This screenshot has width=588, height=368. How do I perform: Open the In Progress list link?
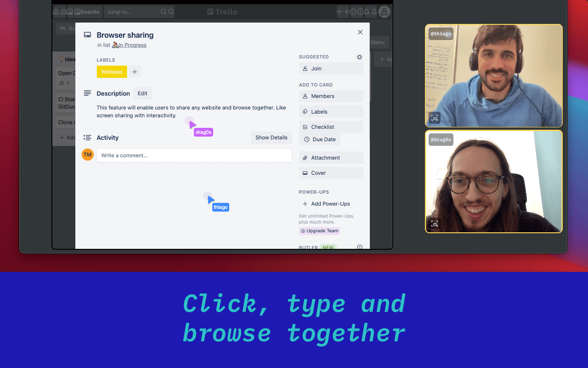(x=132, y=45)
